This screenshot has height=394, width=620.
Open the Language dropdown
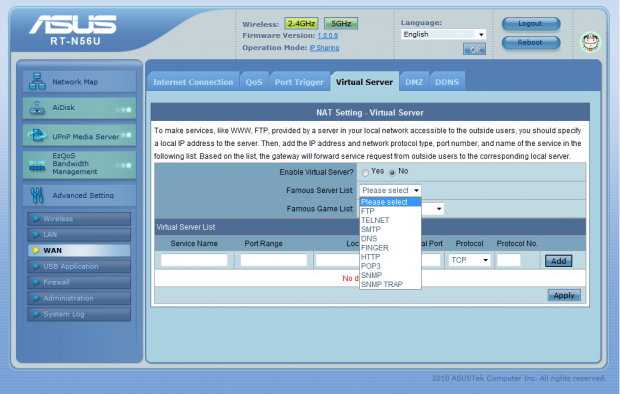pyautogui.click(x=443, y=34)
